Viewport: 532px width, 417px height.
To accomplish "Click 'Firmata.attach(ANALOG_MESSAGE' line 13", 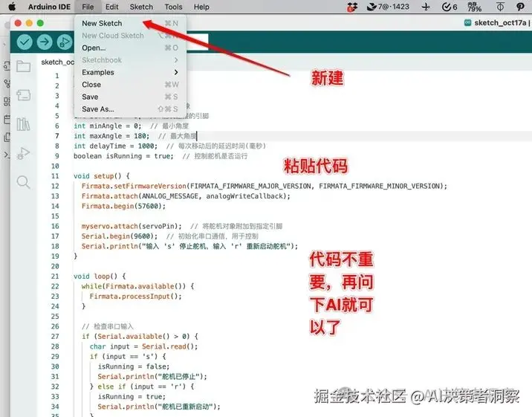I will (x=186, y=196).
